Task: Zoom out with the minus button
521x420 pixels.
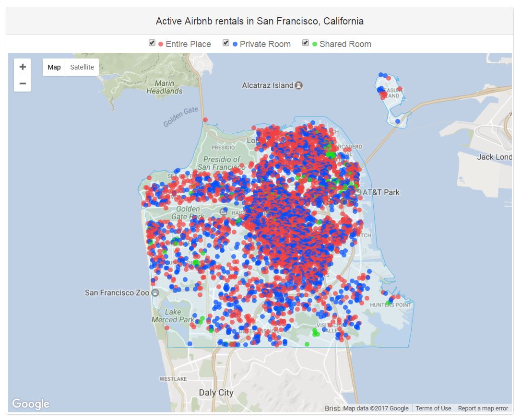Action: [x=23, y=83]
